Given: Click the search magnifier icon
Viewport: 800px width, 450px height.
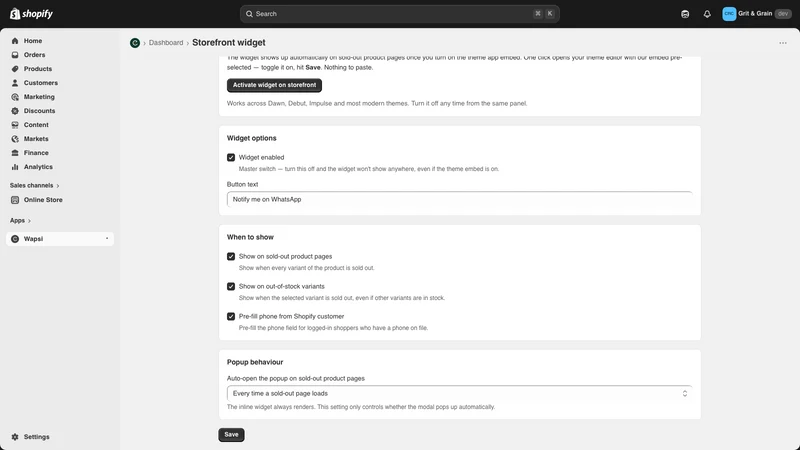Looking at the screenshot, I should click(249, 14).
